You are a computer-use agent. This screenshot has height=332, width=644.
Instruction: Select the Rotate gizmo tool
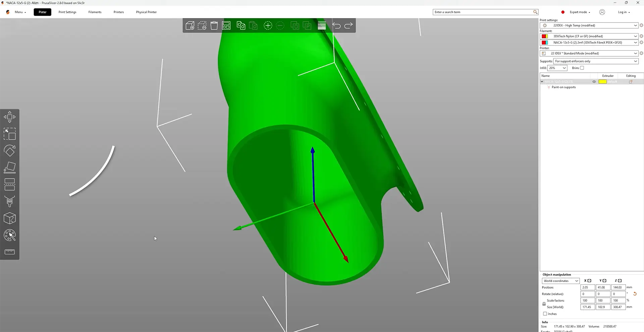pyautogui.click(x=10, y=151)
